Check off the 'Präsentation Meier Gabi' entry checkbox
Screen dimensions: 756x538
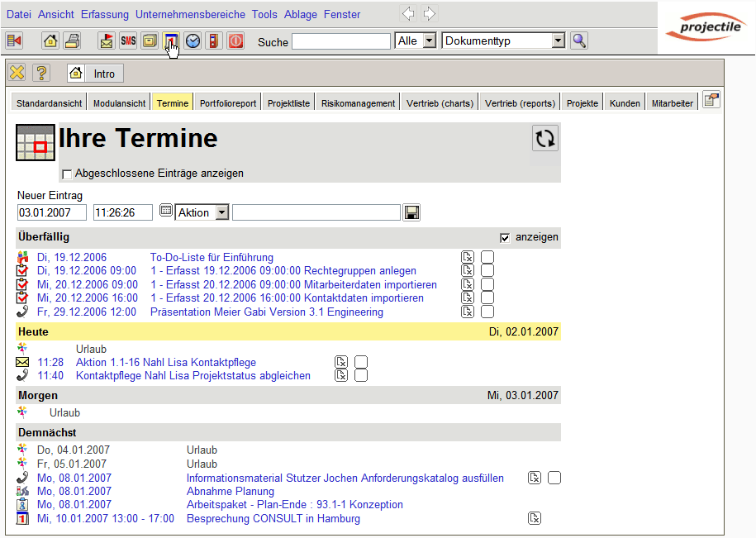[x=487, y=312]
